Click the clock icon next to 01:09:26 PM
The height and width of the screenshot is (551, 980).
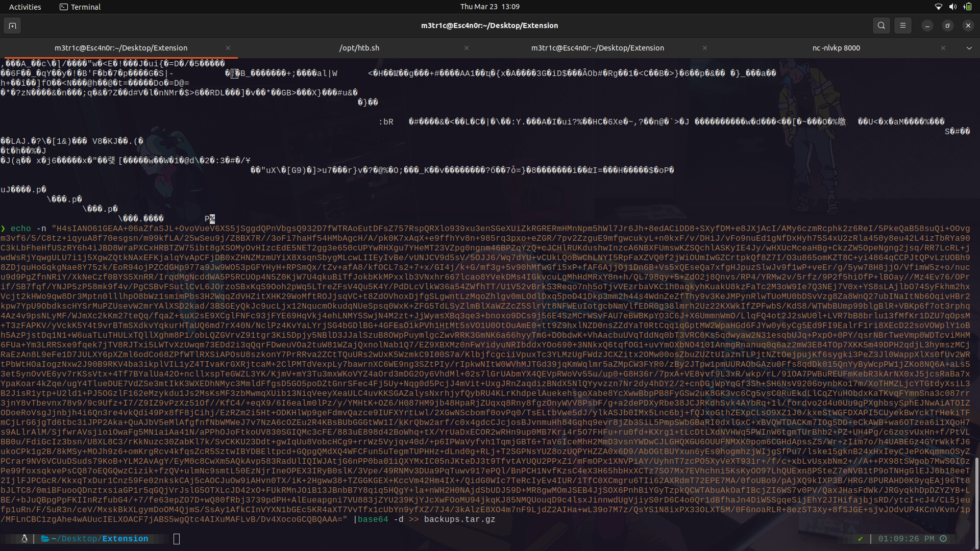point(944,538)
